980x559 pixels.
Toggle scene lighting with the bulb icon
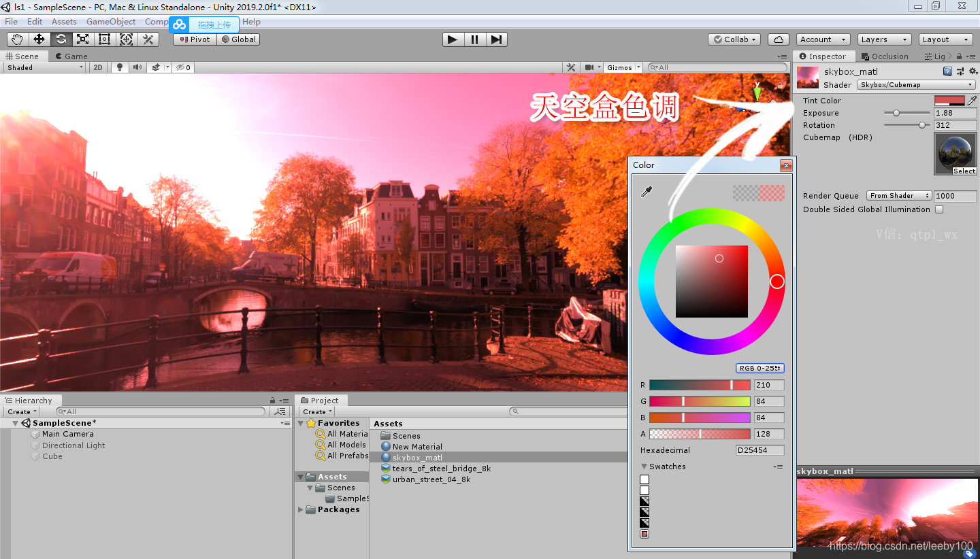point(120,67)
